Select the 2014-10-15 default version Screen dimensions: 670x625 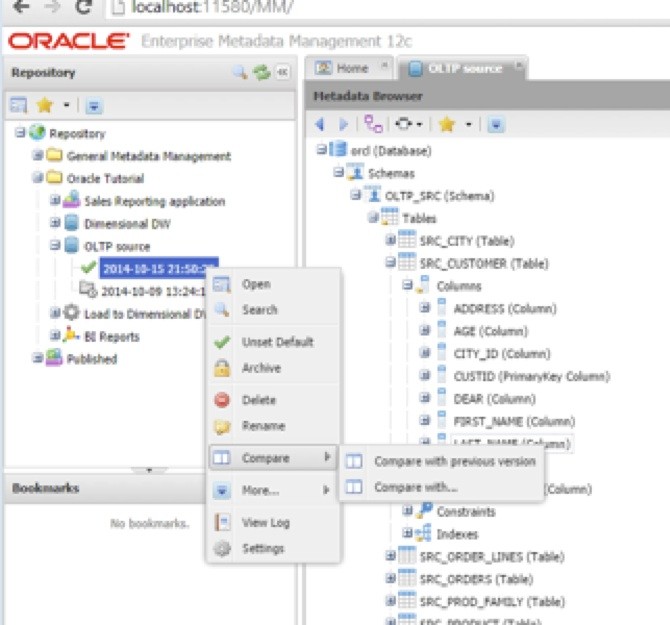tap(159, 269)
